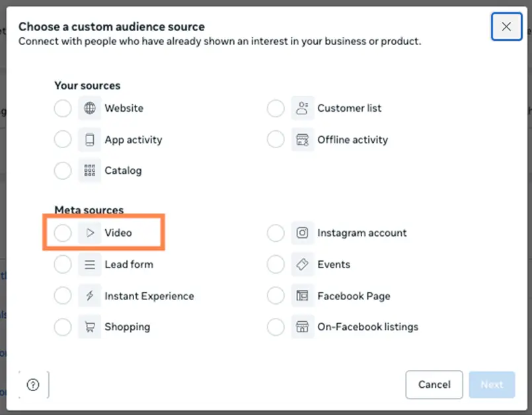532x415 pixels.
Task: Click the Facebook Page icon
Action: 303,295
